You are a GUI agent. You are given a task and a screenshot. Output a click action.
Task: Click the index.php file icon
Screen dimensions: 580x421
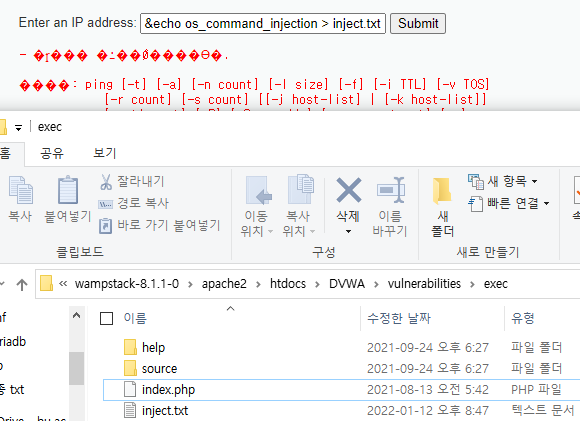point(130,390)
